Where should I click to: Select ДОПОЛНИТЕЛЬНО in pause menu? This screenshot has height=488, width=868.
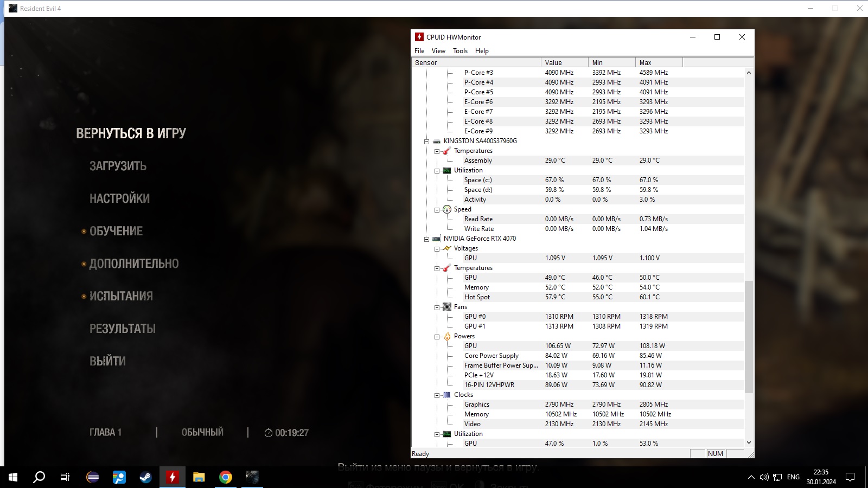[134, 264]
